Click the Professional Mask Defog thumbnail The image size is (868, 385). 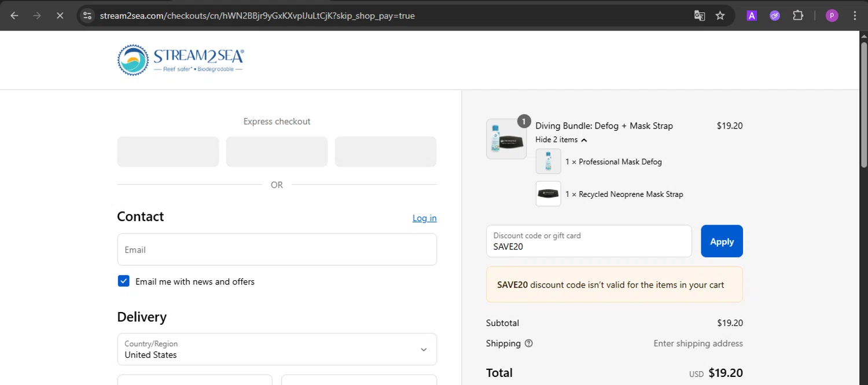(548, 162)
